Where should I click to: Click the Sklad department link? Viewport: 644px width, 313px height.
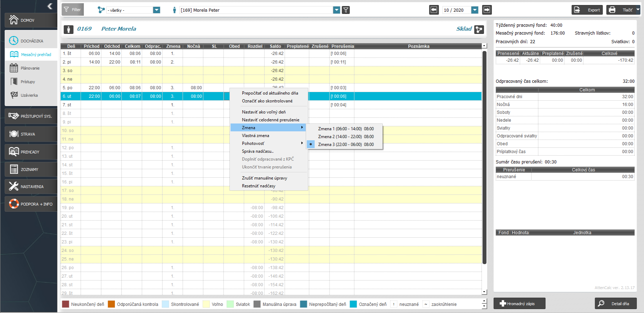pos(464,29)
